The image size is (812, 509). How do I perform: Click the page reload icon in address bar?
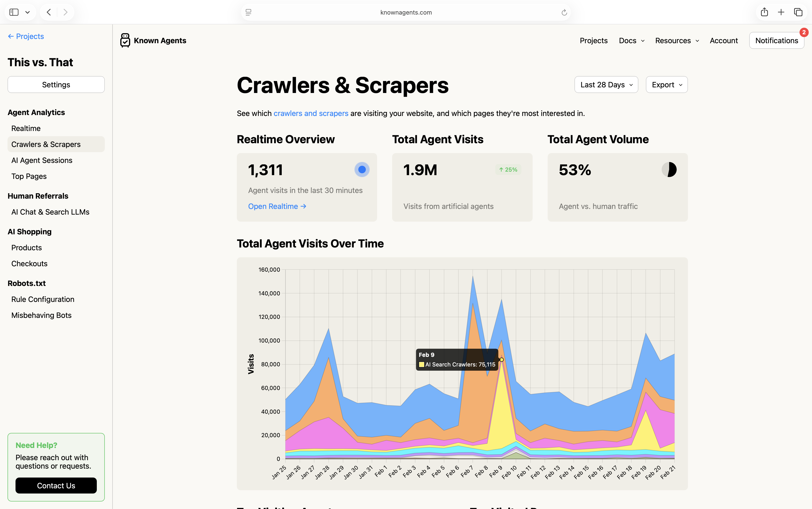[564, 12]
